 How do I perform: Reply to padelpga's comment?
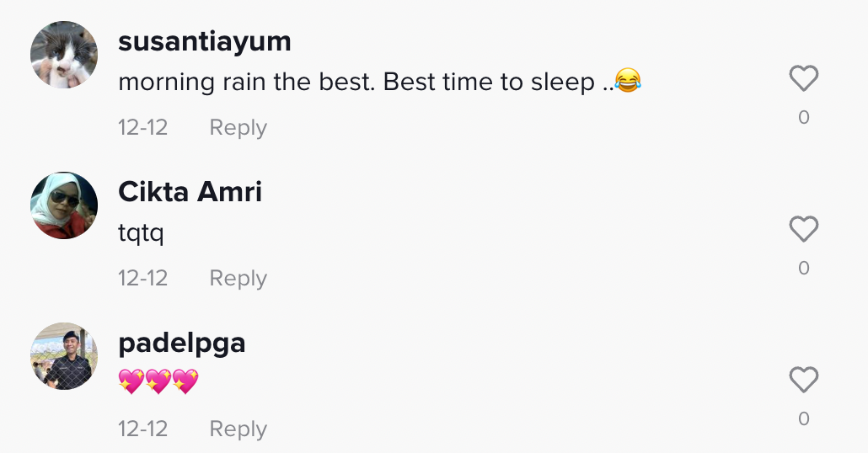(x=238, y=429)
